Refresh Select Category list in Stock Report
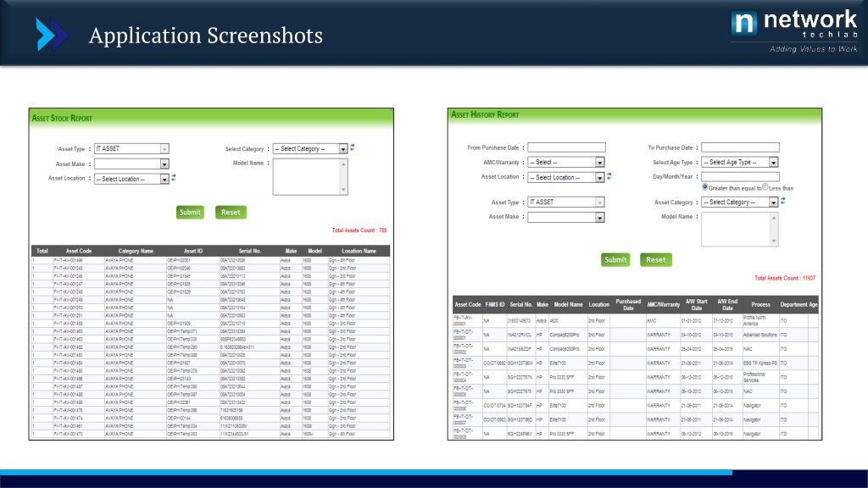The width and height of the screenshot is (868, 488). point(352,148)
